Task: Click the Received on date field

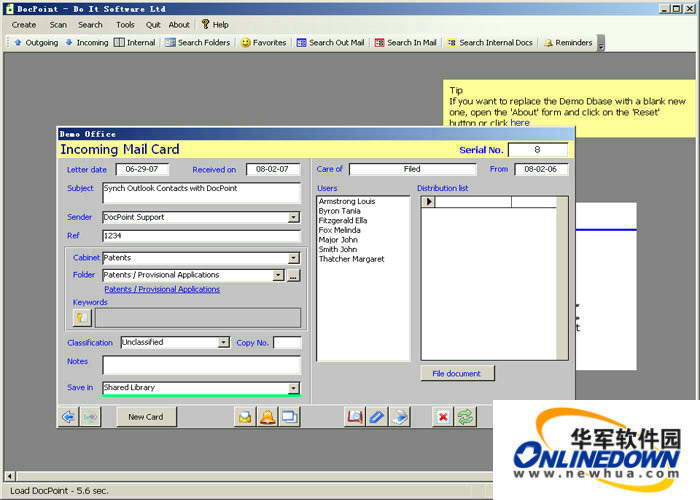Action: tap(273, 169)
